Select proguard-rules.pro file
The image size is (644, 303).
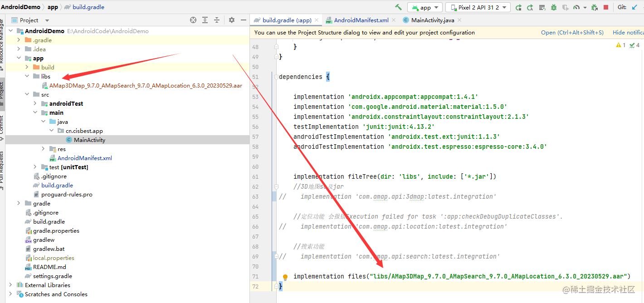(67, 194)
